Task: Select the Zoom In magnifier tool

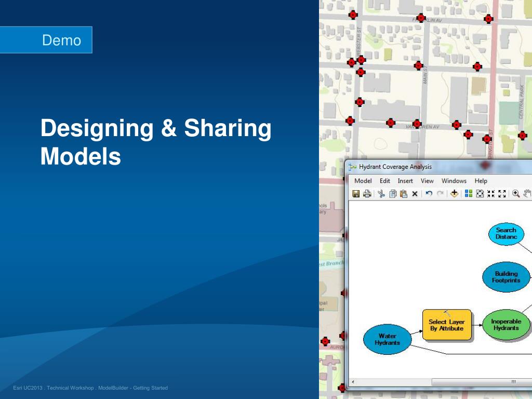Action: click(516, 194)
